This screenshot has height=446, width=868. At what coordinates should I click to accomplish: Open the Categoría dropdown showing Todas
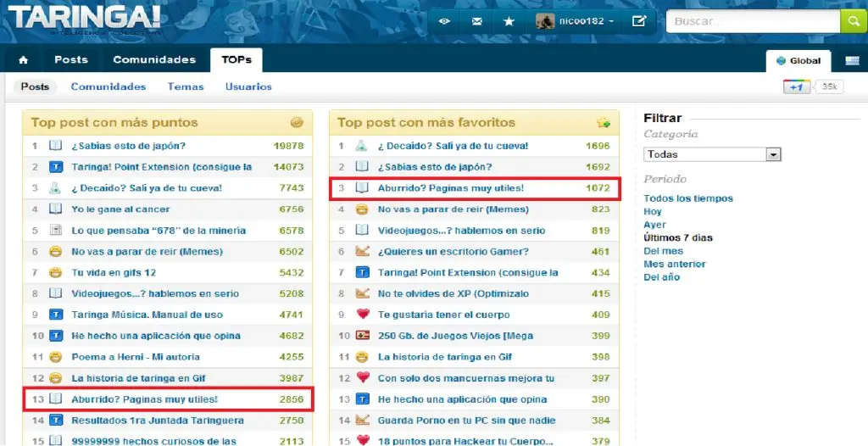click(712, 154)
